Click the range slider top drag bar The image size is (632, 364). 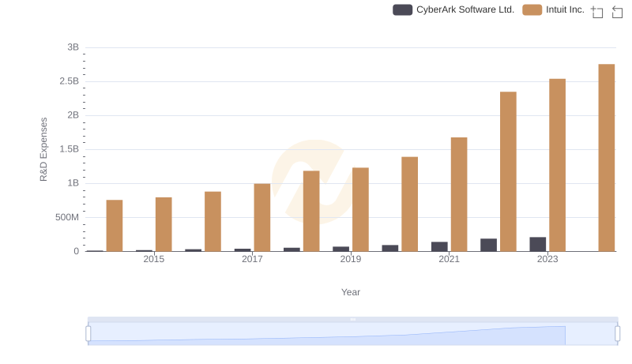click(352, 319)
